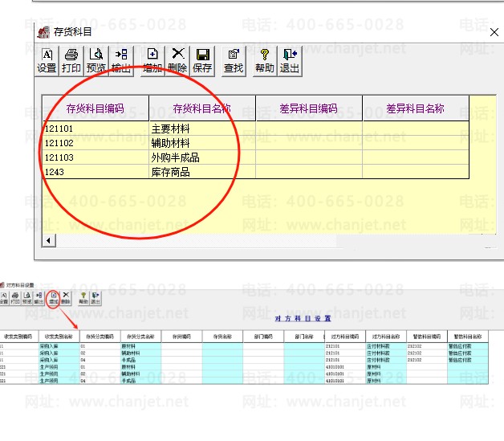Click the 部门编码 column header

pyautogui.click(x=263, y=337)
